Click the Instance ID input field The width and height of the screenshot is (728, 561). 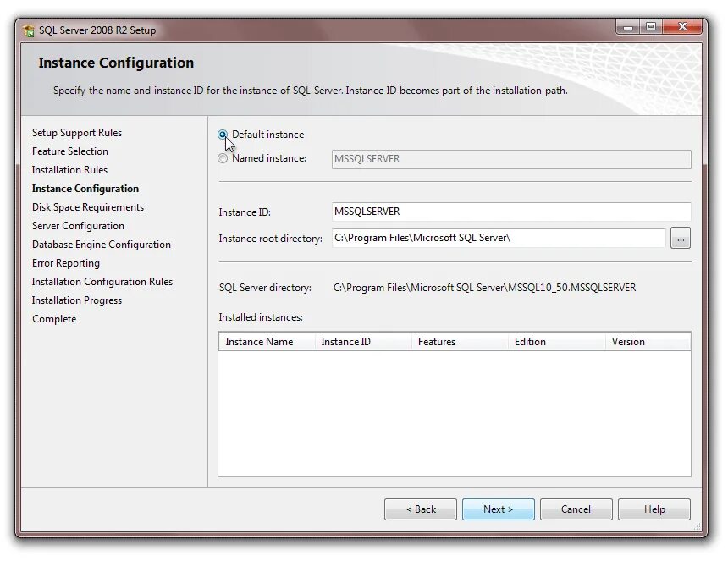click(511, 212)
